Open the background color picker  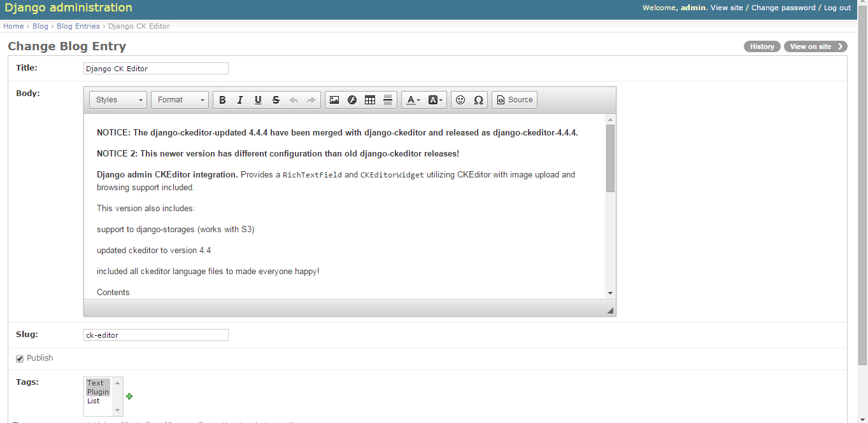436,100
